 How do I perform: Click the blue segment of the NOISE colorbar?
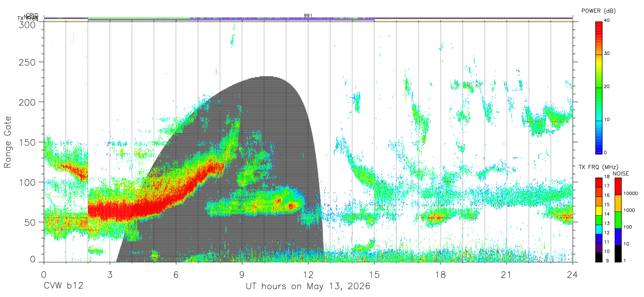(618, 237)
